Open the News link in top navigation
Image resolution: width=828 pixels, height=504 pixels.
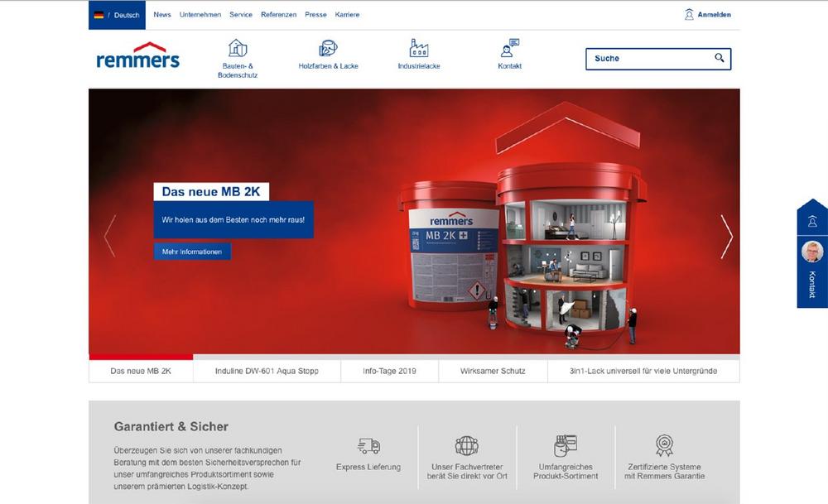tap(162, 15)
